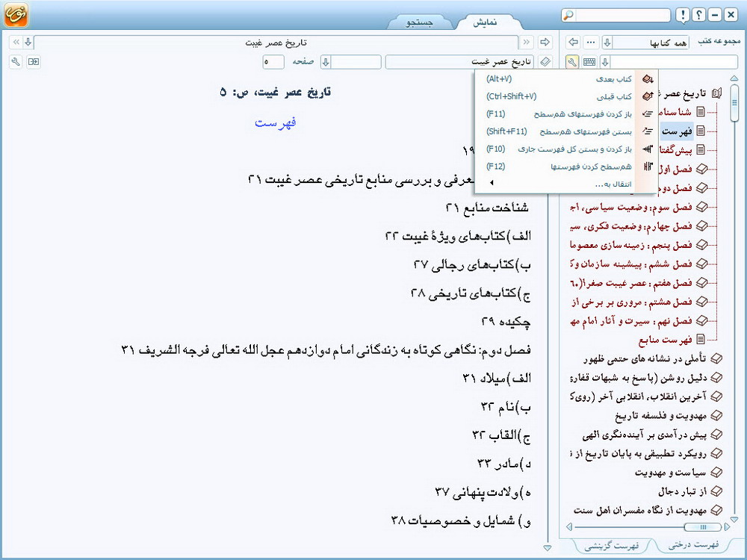
Task: Open the book آخرین انقلاب، انقلابی آخر
Action: coord(639,396)
